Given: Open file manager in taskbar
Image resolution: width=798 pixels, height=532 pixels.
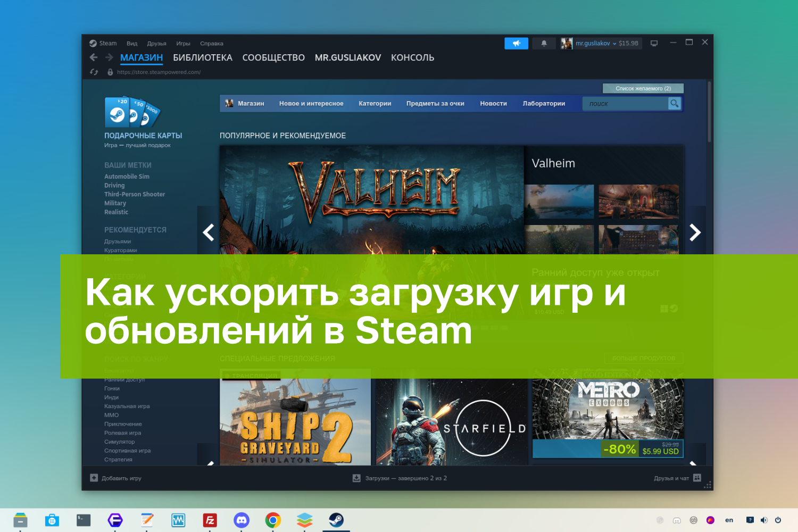Looking at the screenshot, I should coord(20,520).
